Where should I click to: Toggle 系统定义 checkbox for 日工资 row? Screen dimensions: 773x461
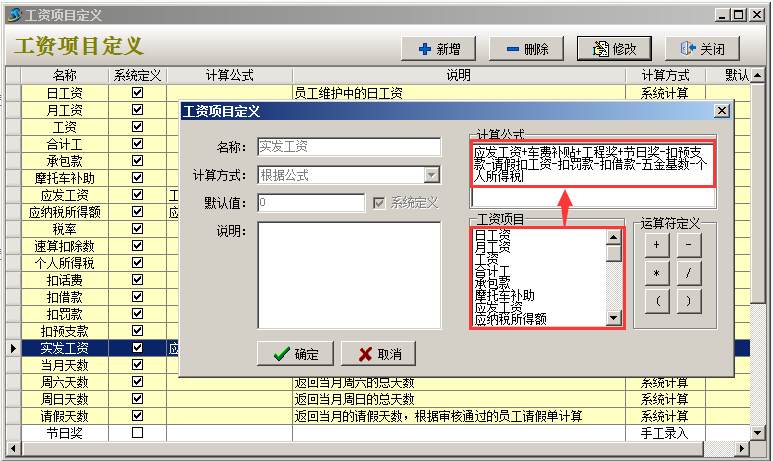[138, 93]
